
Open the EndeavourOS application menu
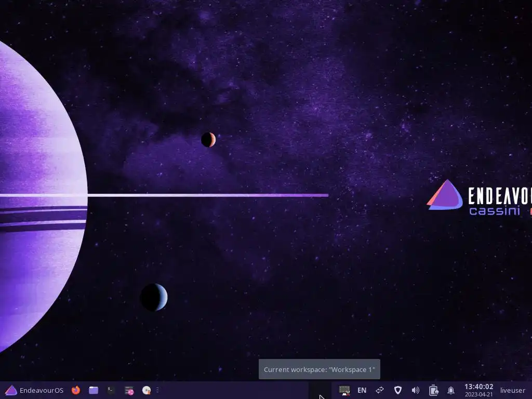tap(34, 390)
